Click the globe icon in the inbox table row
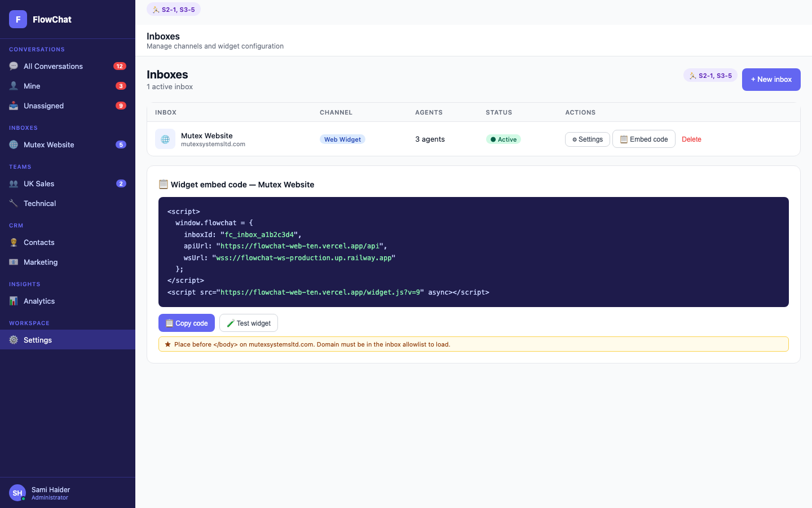This screenshot has width=812, height=508. (165, 139)
